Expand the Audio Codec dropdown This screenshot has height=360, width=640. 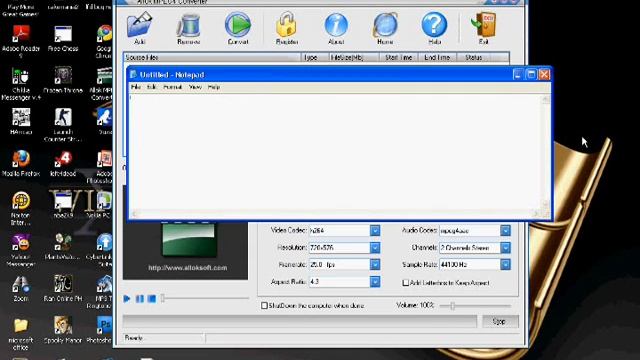pos(505,231)
